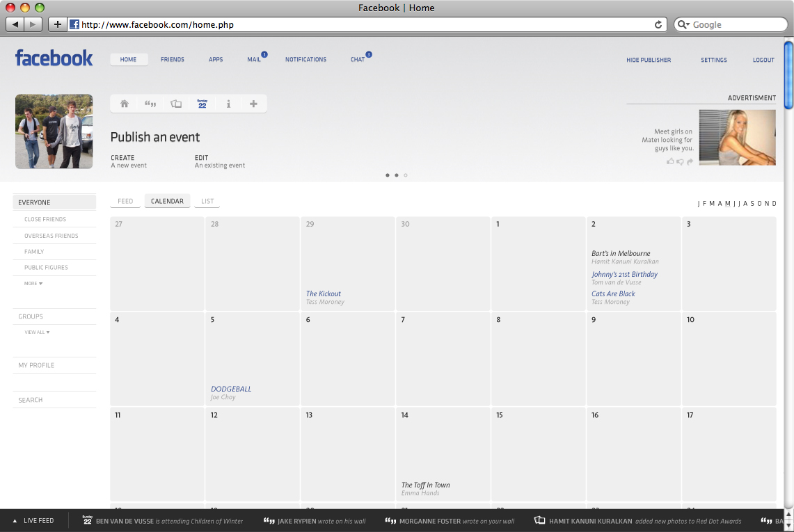Screen dimensions: 794x532
Task: Click the profile photo thumbnail
Action: pos(54,131)
